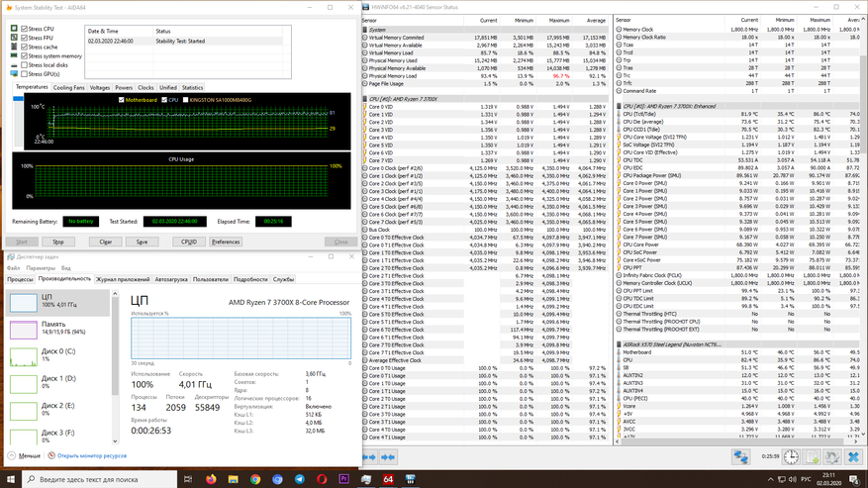Click the HWiNFO clock reset-timer icon
Viewport: 868px width, 488px height.
791,457
